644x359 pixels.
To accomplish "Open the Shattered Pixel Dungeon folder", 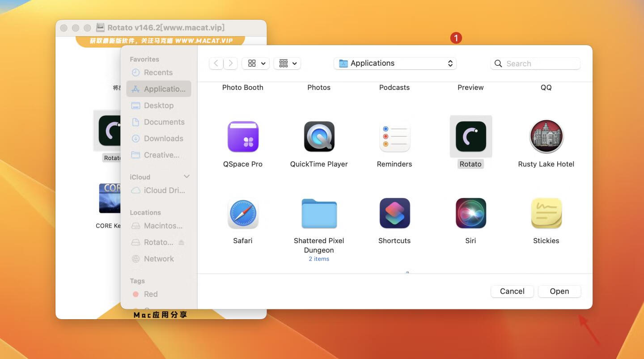I will (x=319, y=213).
